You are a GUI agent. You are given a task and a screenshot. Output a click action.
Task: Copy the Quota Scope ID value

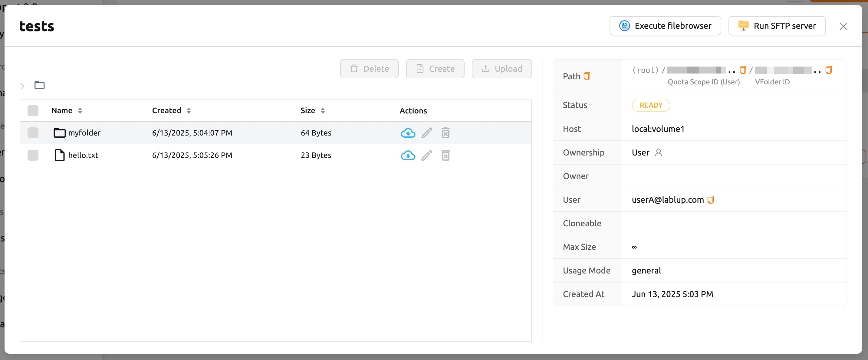click(742, 70)
